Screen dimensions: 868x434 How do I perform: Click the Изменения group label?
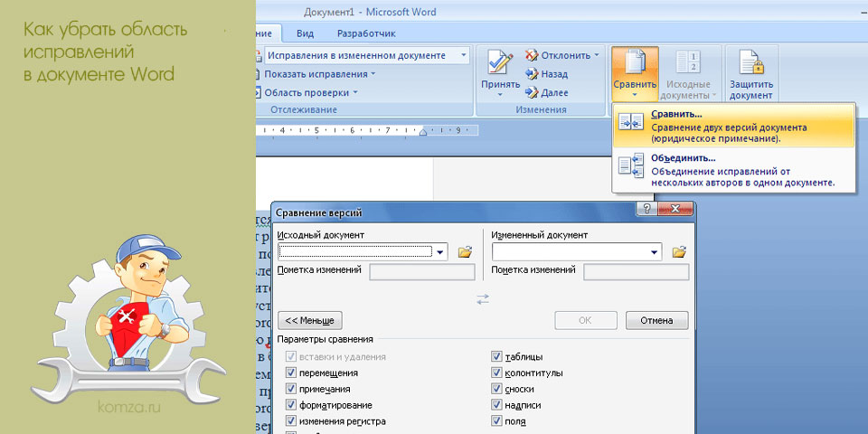(541, 109)
